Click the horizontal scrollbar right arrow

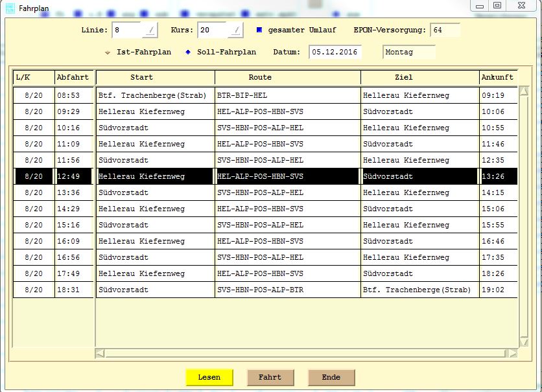(513, 353)
